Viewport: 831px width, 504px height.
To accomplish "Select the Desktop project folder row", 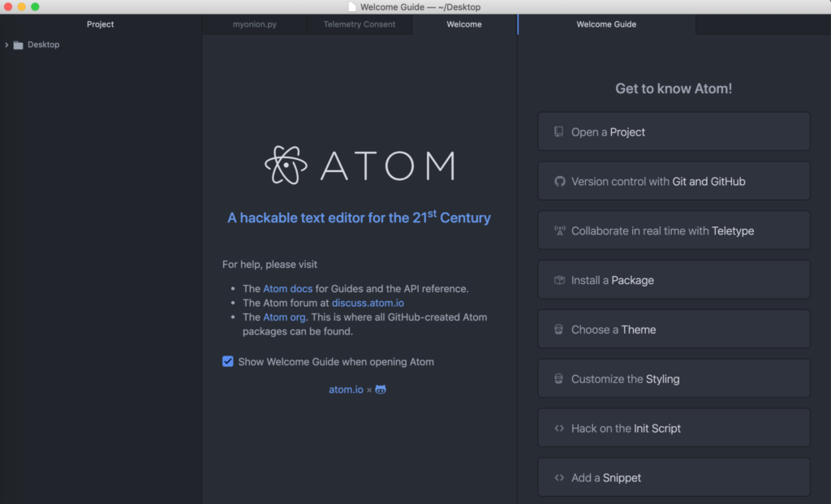I will pos(101,45).
